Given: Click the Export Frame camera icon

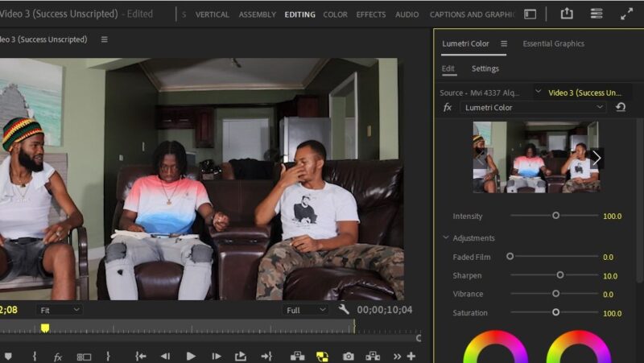Looking at the screenshot, I should [349, 356].
